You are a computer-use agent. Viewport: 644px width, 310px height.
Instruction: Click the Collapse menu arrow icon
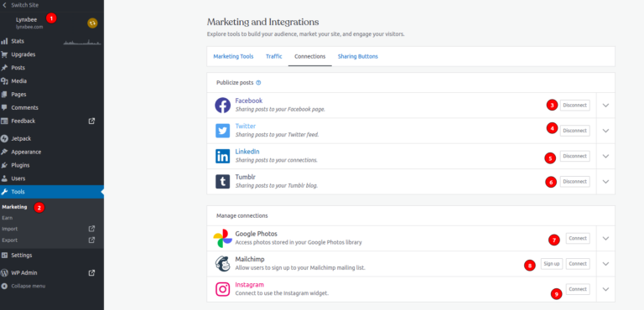(x=4, y=287)
